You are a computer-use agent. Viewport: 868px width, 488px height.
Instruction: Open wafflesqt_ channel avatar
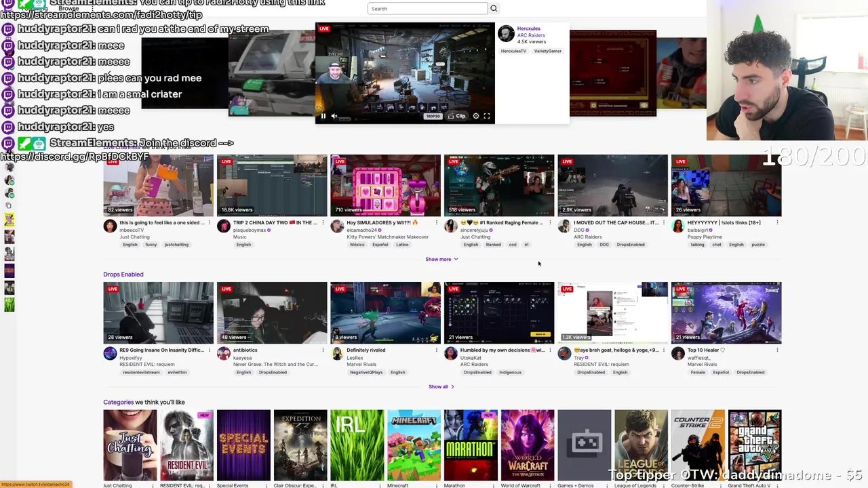677,354
